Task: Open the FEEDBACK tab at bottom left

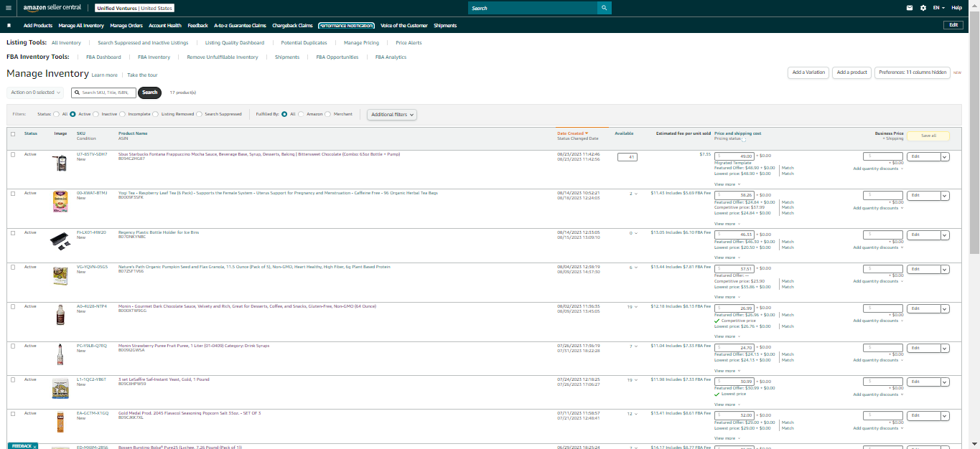Action: (x=23, y=445)
